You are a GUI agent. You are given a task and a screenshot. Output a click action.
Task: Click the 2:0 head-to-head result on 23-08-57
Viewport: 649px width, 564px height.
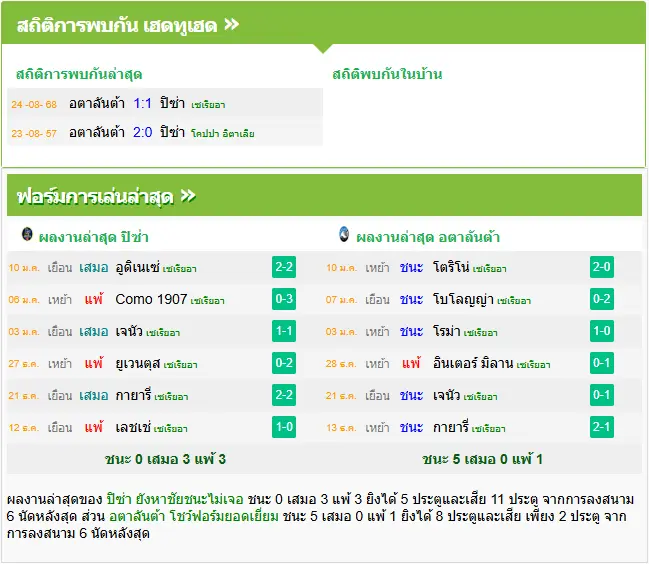(x=142, y=132)
